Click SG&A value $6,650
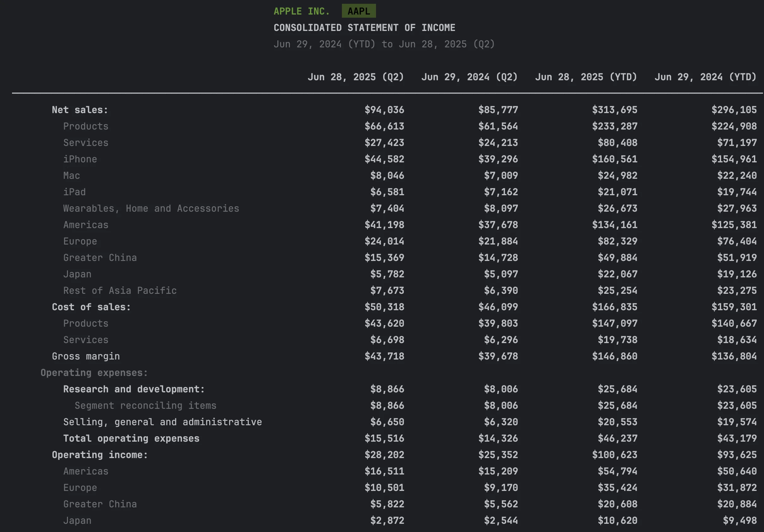This screenshot has height=532, width=764. [x=387, y=422]
